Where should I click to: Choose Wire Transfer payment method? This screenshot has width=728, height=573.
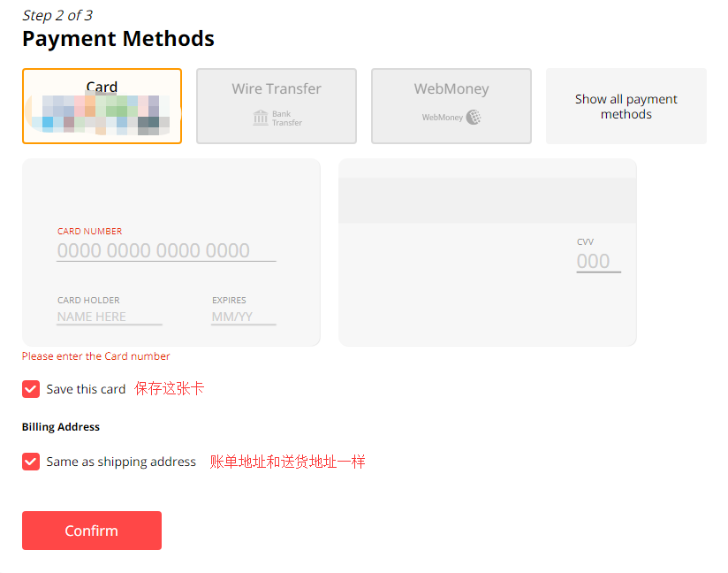pos(277,106)
